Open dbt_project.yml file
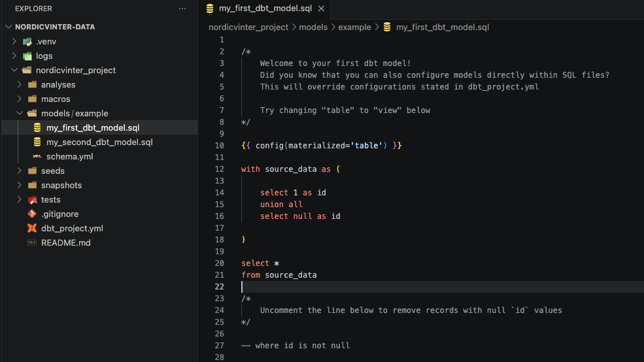 pyautogui.click(x=72, y=228)
